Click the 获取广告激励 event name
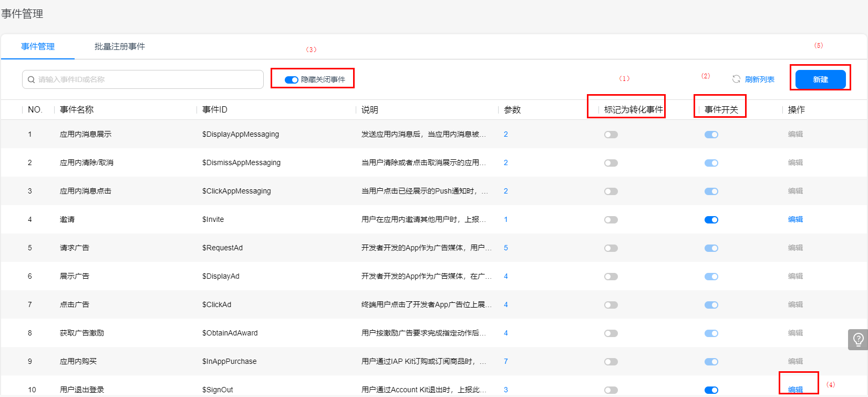The image size is (868, 397). click(x=82, y=333)
